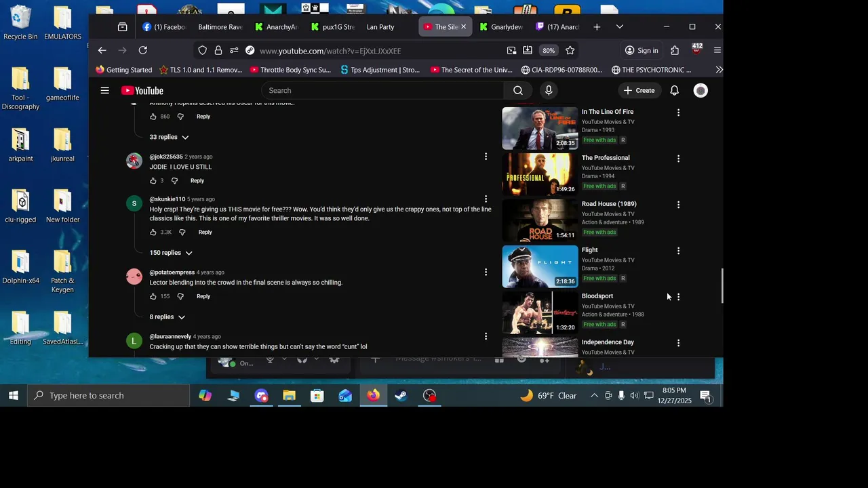868x488 pixels.
Task: Open the Windows notification center icon
Action: coord(705,395)
